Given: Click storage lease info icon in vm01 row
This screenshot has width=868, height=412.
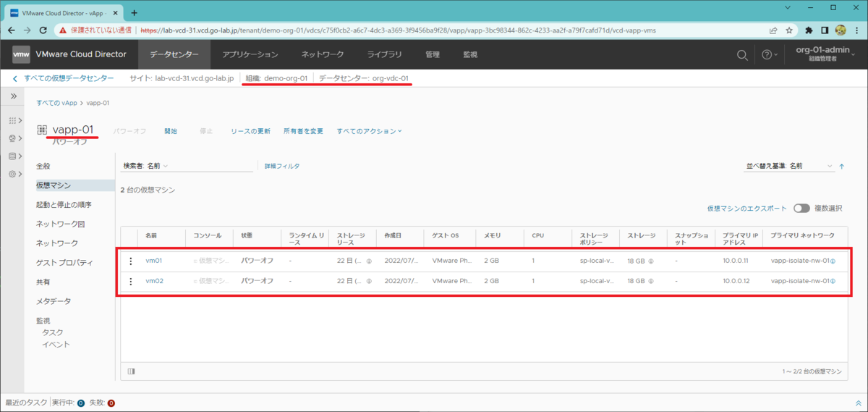Looking at the screenshot, I should 369,261.
